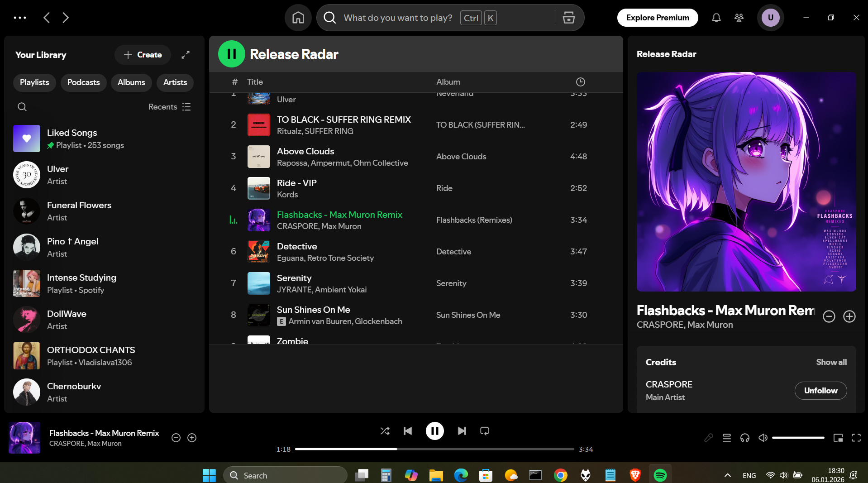Pause Release Radar with the green button
This screenshot has width=868, height=483.
[232, 54]
